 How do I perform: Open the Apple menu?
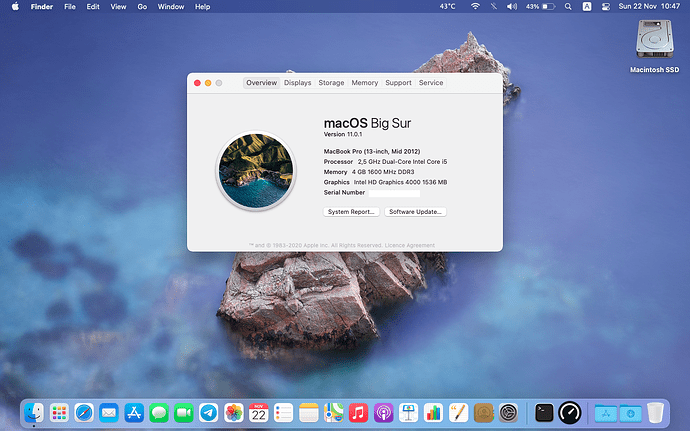pyautogui.click(x=15, y=7)
